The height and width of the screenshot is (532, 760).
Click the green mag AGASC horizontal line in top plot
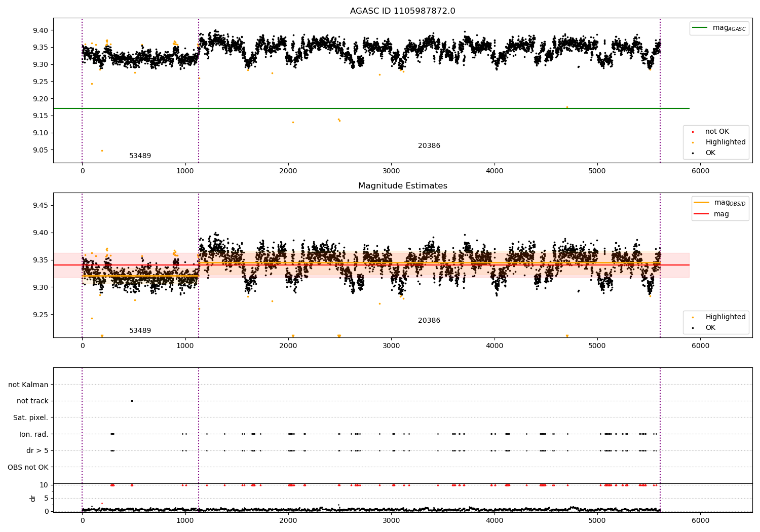(371, 108)
